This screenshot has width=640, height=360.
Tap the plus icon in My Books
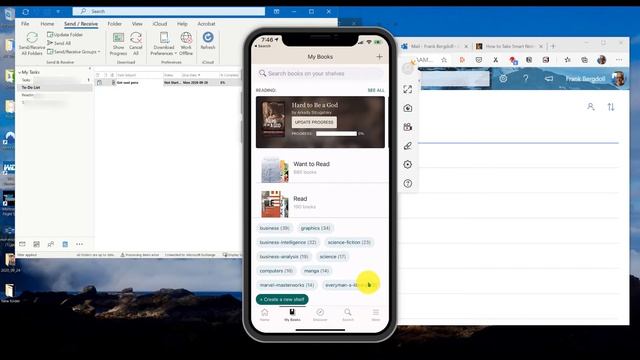pos(379,57)
